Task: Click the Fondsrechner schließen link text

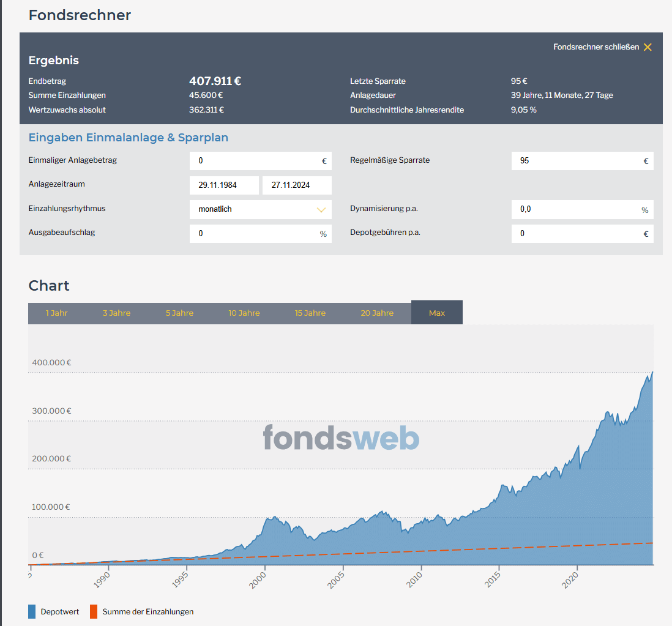Action: coord(595,47)
